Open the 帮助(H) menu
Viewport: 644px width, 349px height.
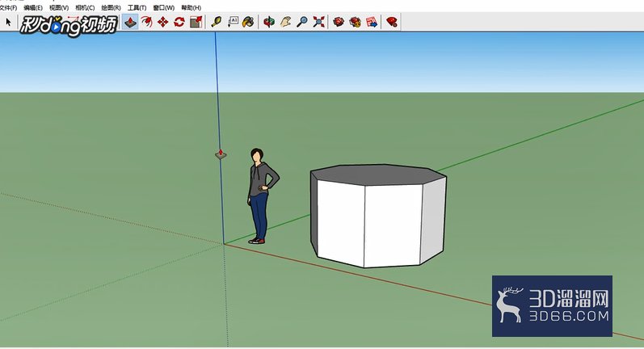[x=191, y=8]
